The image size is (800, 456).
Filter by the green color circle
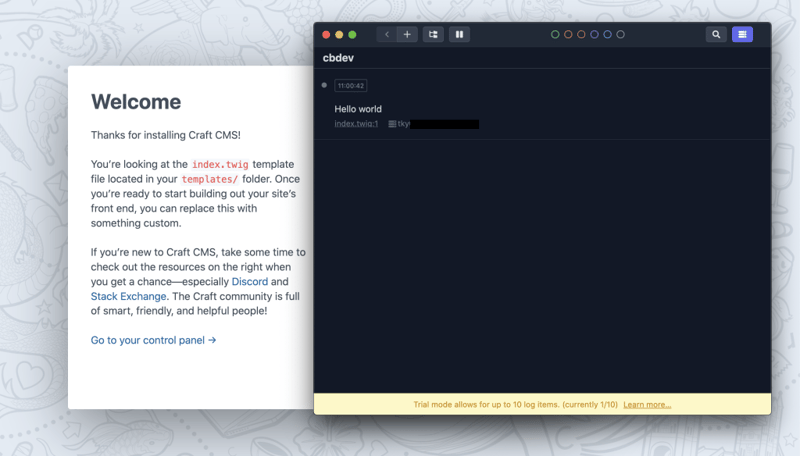[555, 34]
